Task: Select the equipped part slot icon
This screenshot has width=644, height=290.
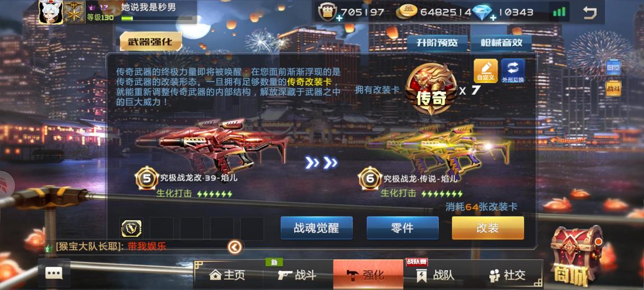Action: pos(131,229)
